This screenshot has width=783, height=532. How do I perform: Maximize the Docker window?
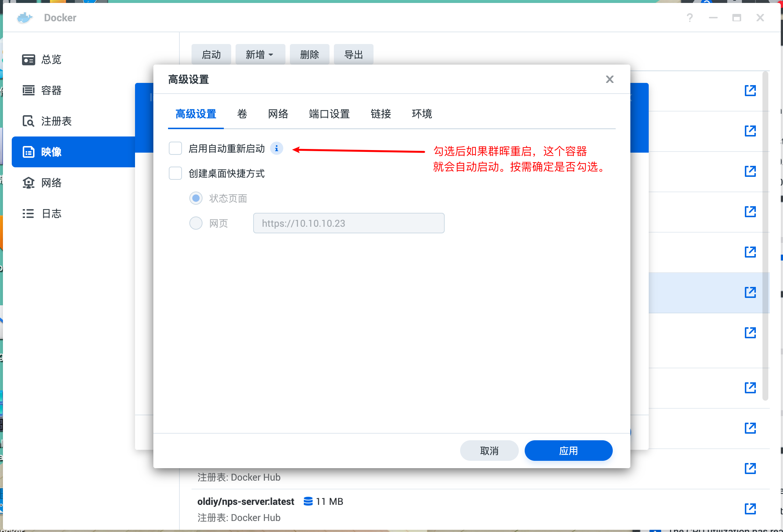pyautogui.click(x=737, y=18)
